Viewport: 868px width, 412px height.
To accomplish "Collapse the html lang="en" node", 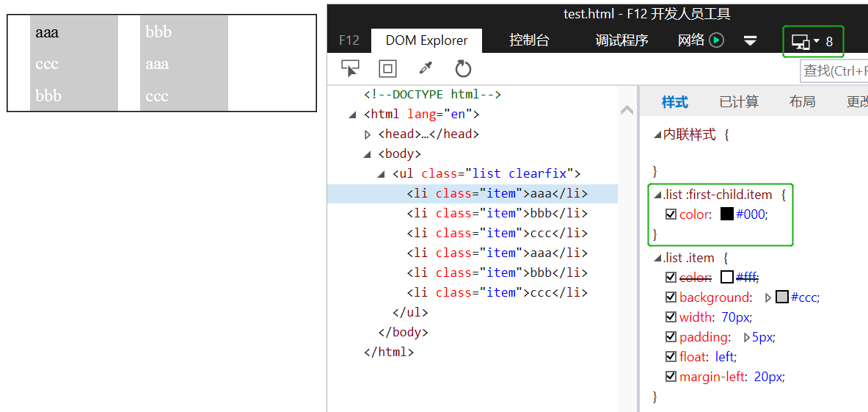I will tap(353, 115).
